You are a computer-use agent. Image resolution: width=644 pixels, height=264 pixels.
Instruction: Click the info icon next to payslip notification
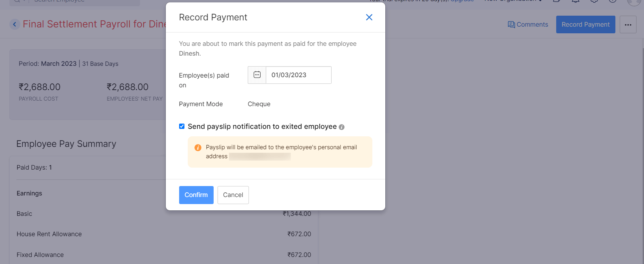341,127
